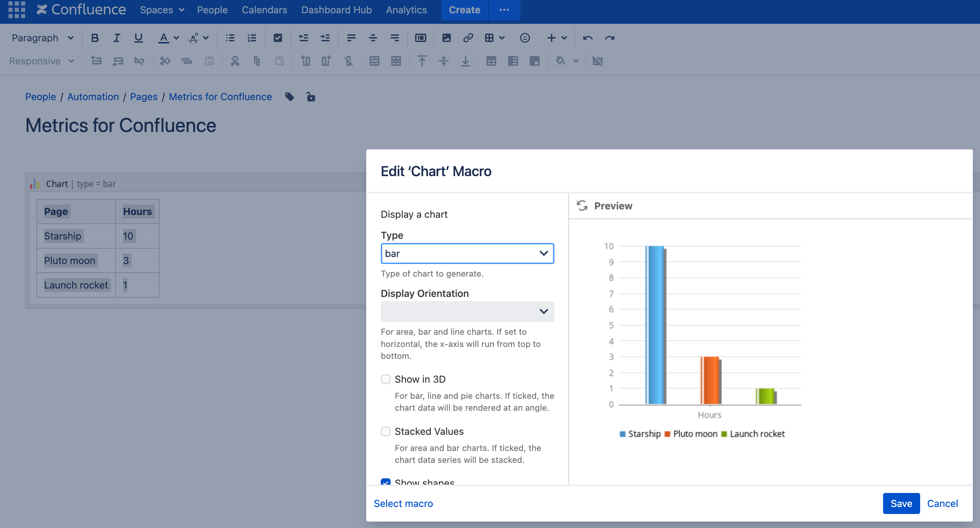Open the Metrics for Confluence breadcrumb

(220, 97)
